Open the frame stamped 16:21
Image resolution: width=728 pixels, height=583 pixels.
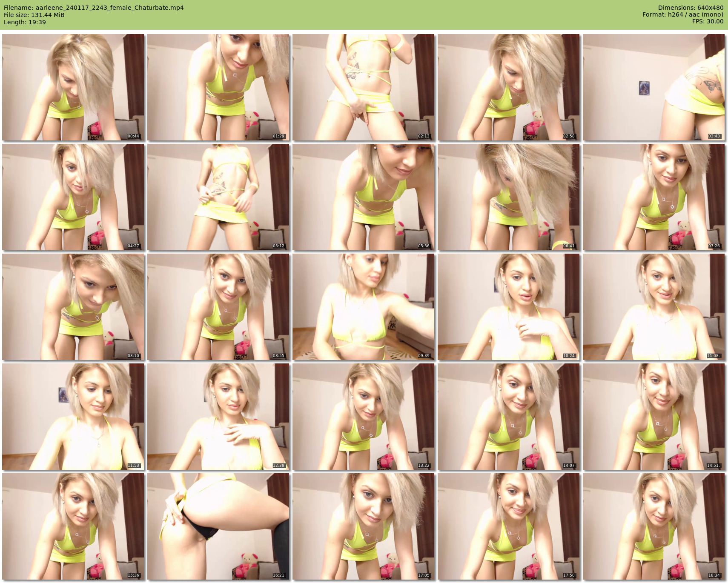[218, 526]
